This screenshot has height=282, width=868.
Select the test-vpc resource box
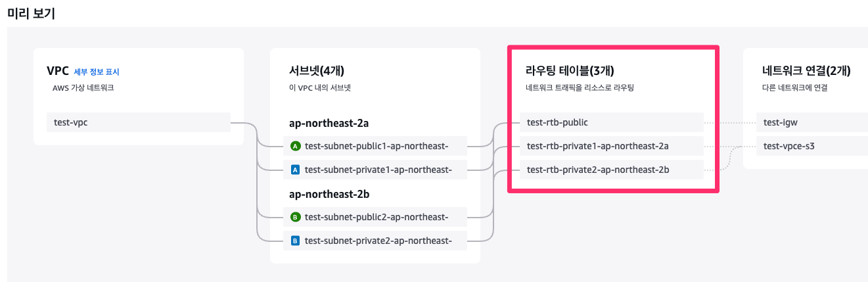[139, 122]
